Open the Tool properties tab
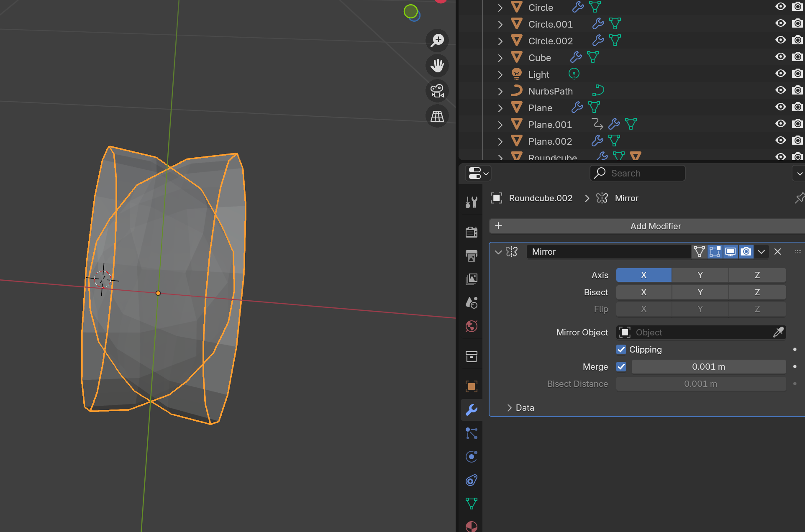This screenshot has width=805, height=532. pyautogui.click(x=472, y=202)
